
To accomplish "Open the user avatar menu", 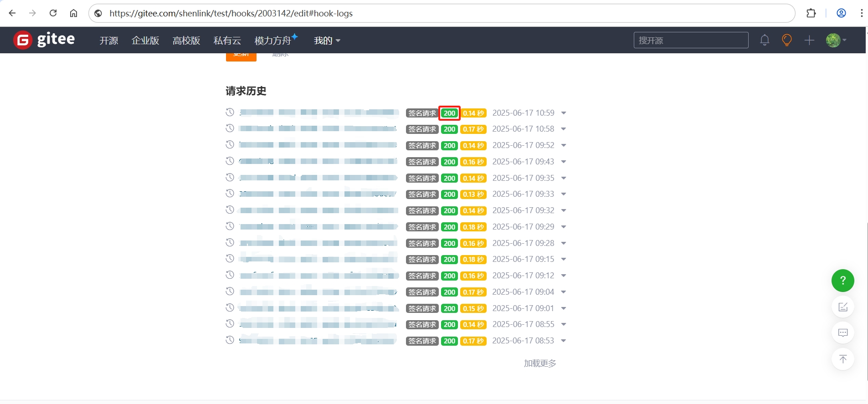I will point(836,40).
